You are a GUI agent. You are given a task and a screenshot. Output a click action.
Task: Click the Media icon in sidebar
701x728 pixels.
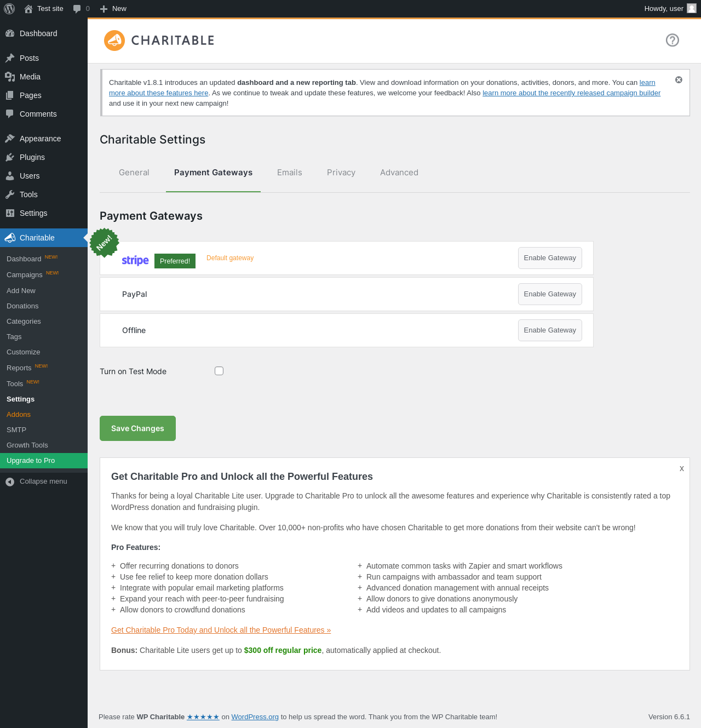click(x=10, y=77)
